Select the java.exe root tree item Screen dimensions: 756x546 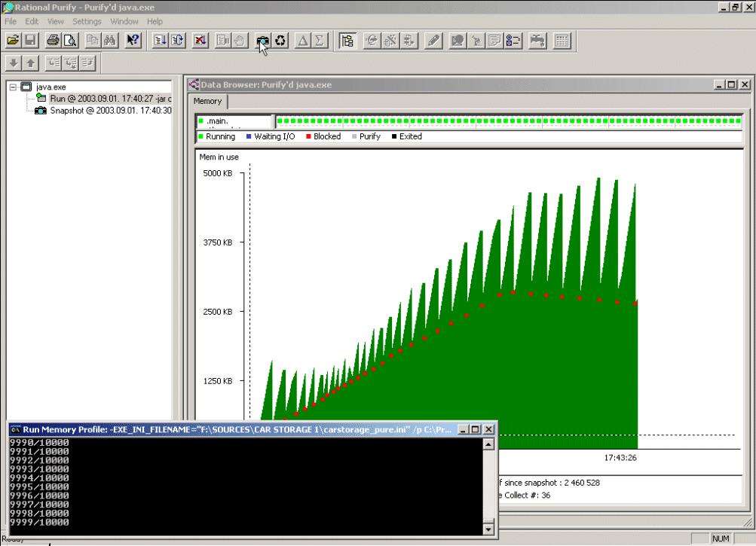51,87
